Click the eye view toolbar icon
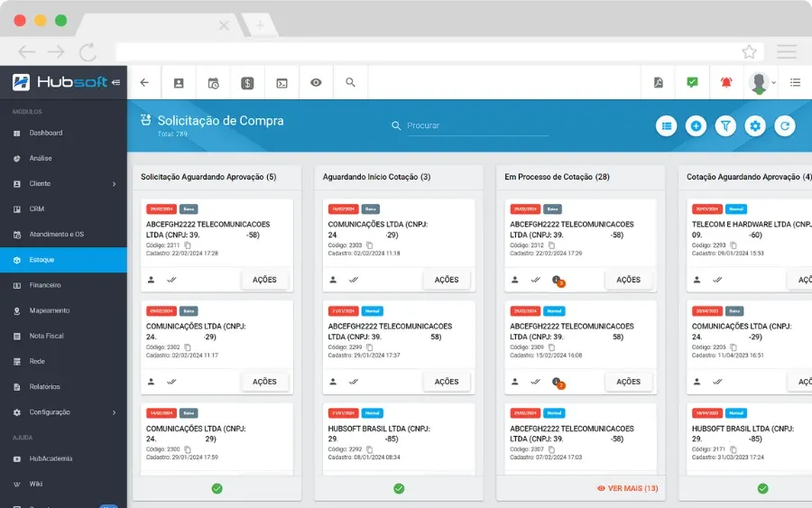This screenshot has height=508, width=812. pos(316,82)
